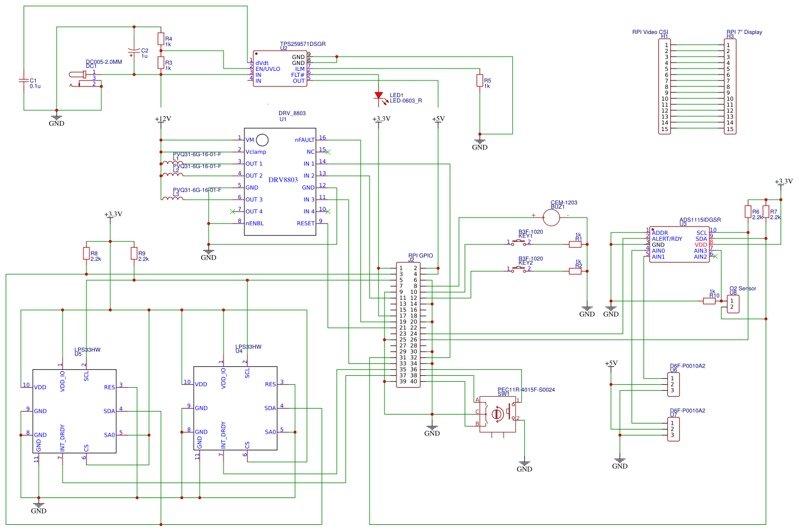Select the C1 0.1u capacitor

point(24,80)
